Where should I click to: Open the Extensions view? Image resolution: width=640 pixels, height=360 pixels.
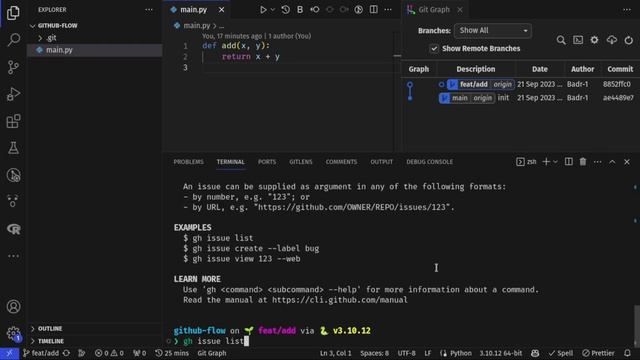(x=13, y=121)
